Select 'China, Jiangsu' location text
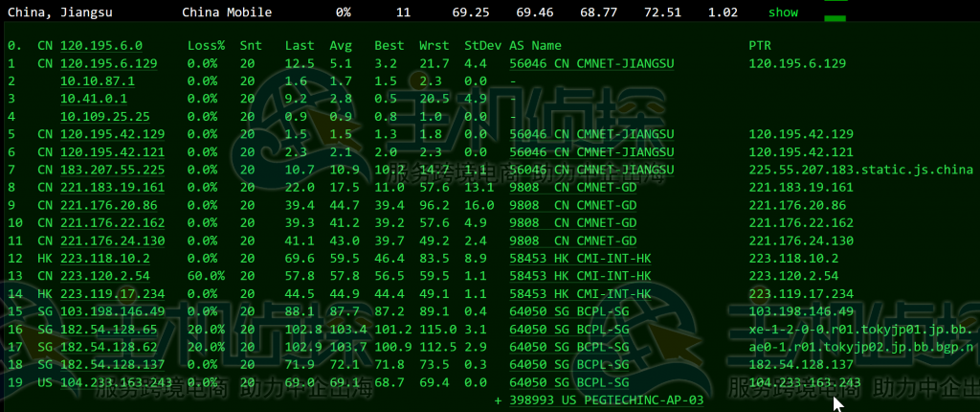Screen dimensions: 980x412 [x=60, y=12]
